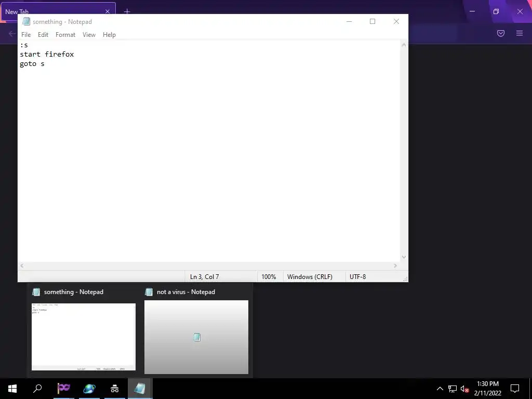This screenshot has width=532, height=399.
Task: Click the vertical scrollbar down arrow in Notepad
Action: click(404, 257)
